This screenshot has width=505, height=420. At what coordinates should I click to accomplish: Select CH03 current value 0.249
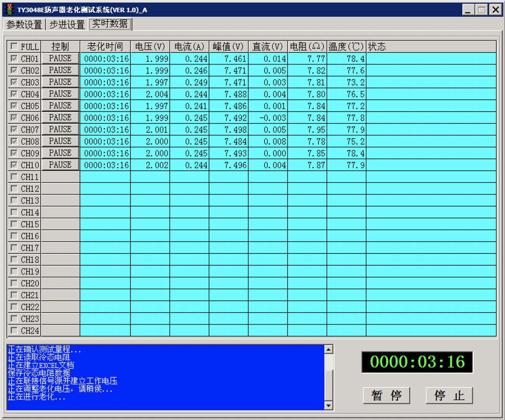pyautogui.click(x=189, y=82)
